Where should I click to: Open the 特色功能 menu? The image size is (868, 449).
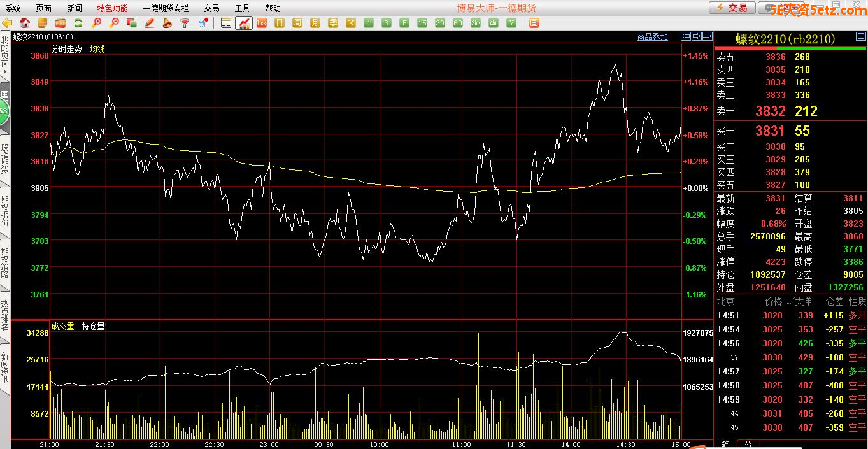[x=112, y=8]
